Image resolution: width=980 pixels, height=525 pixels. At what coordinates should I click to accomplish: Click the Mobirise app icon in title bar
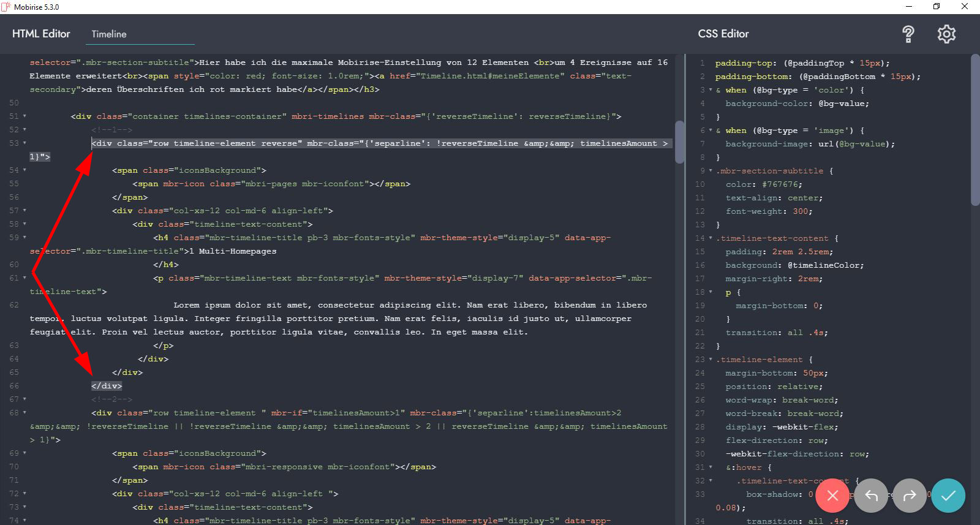(x=6, y=7)
